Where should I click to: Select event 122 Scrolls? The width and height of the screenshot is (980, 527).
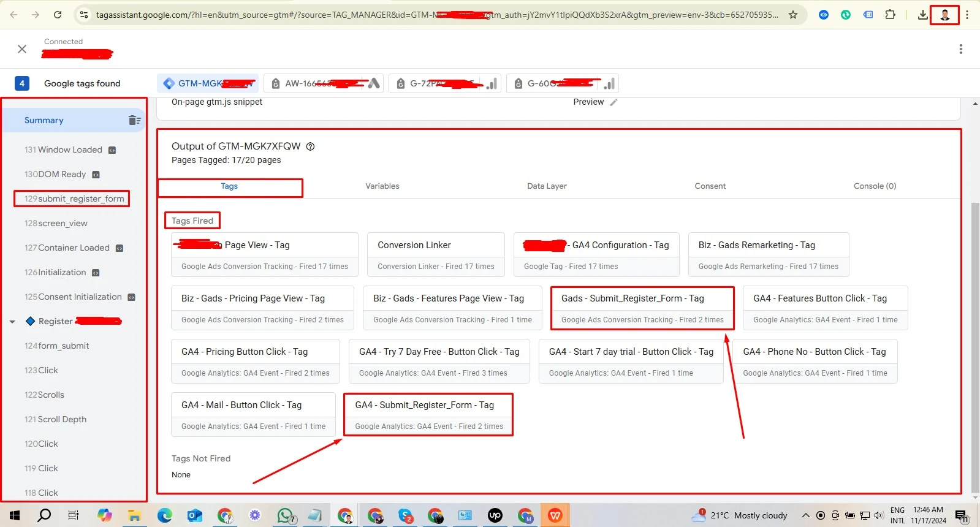44,395
